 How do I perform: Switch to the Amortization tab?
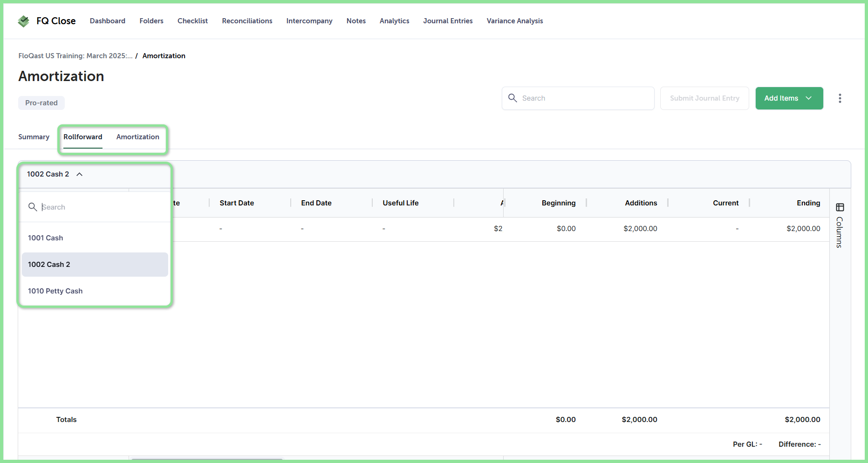pyautogui.click(x=138, y=137)
